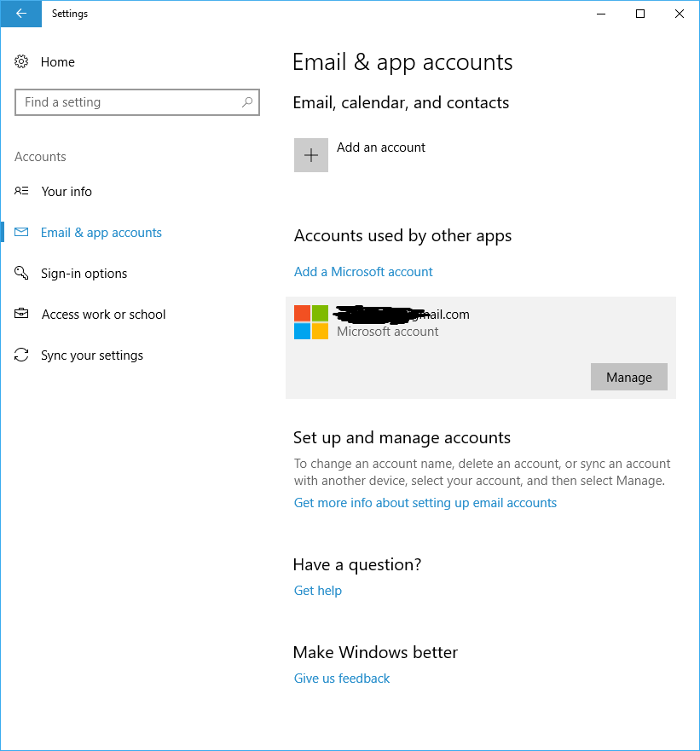Click the magnifier search icon
Viewport: 700px width, 751px height.
(x=246, y=102)
